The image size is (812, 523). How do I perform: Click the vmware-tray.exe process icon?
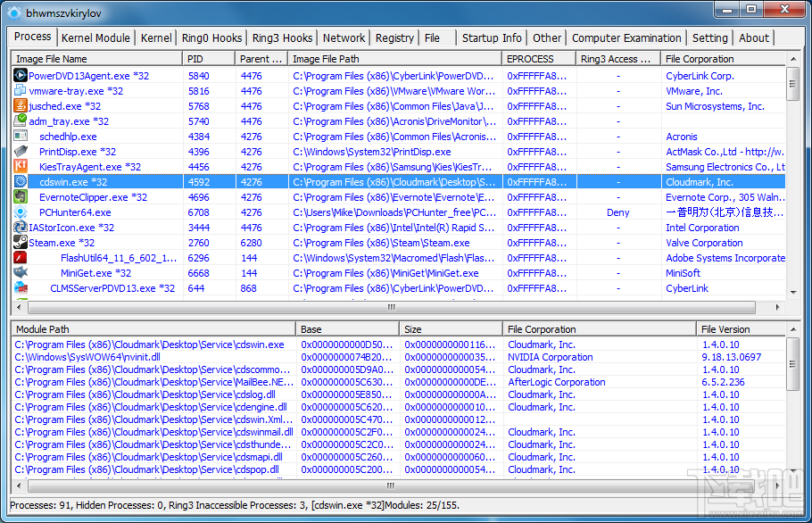click(x=21, y=91)
